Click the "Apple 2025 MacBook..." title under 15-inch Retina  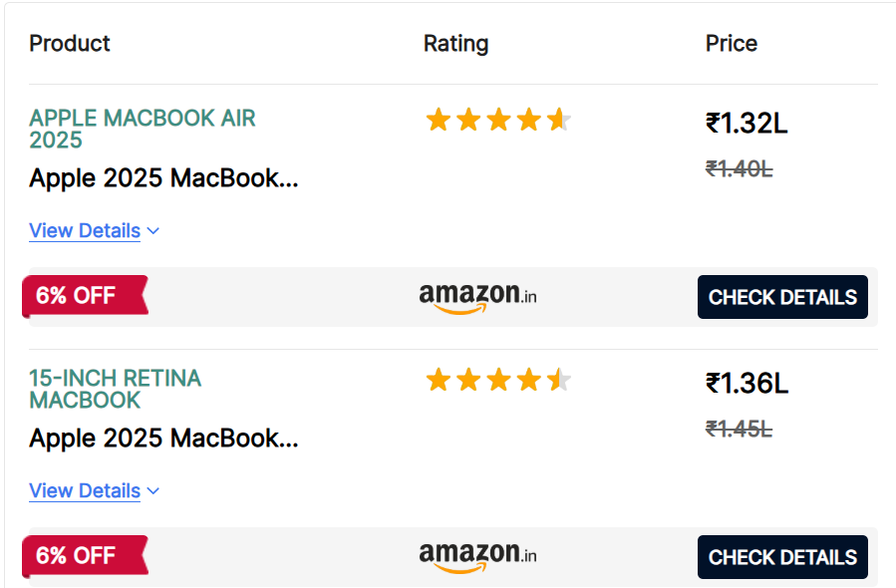click(x=163, y=439)
